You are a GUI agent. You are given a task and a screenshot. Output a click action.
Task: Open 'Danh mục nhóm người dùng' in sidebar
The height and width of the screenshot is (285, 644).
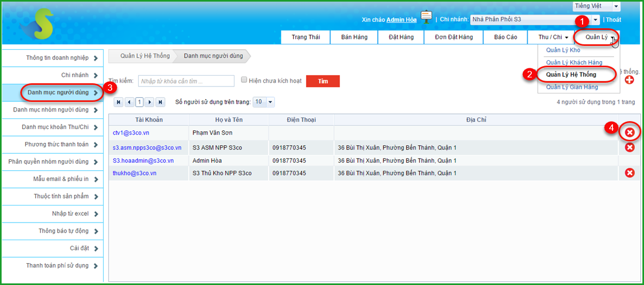pyautogui.click(x=52, y=110)
